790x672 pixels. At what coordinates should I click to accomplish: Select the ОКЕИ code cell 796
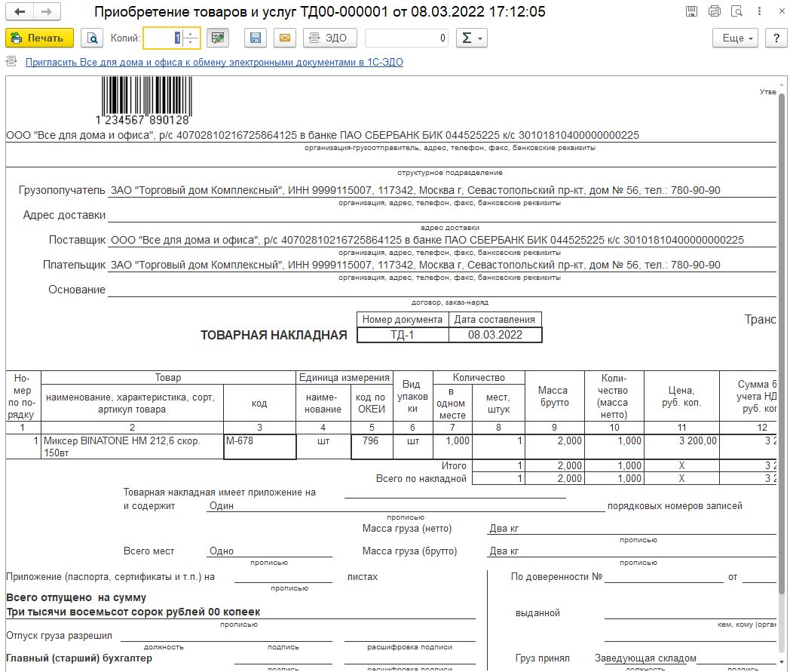coord(372,446)
